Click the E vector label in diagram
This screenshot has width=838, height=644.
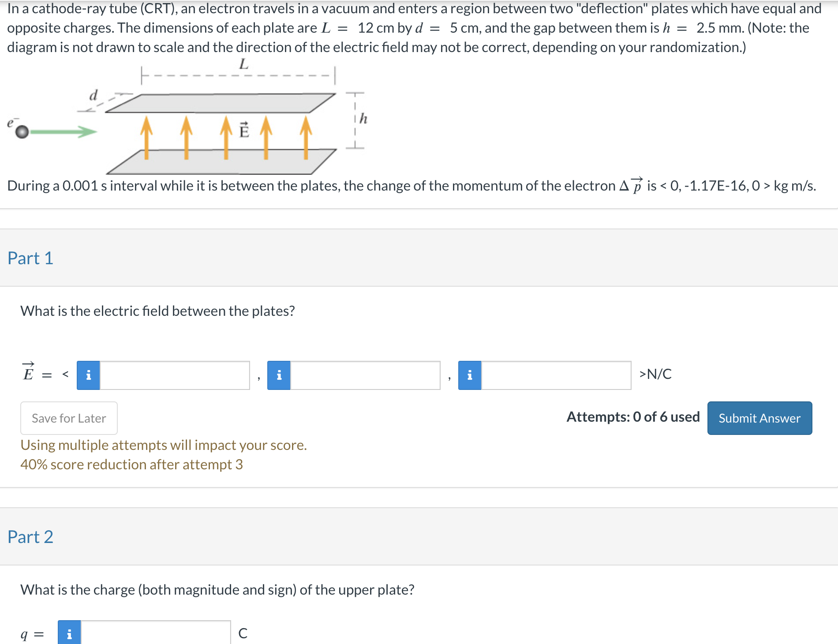244,130
